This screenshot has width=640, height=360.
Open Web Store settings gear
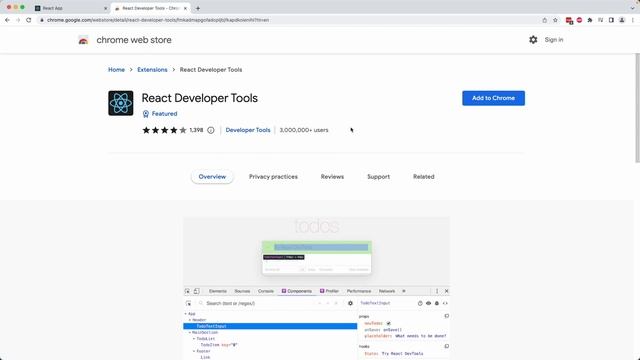(x=533, y=40)
